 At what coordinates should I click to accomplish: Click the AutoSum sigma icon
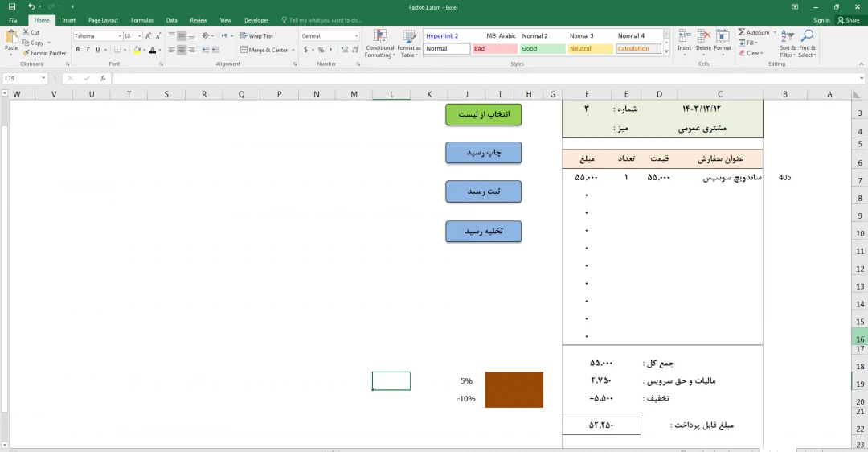(x=742, y=32)
